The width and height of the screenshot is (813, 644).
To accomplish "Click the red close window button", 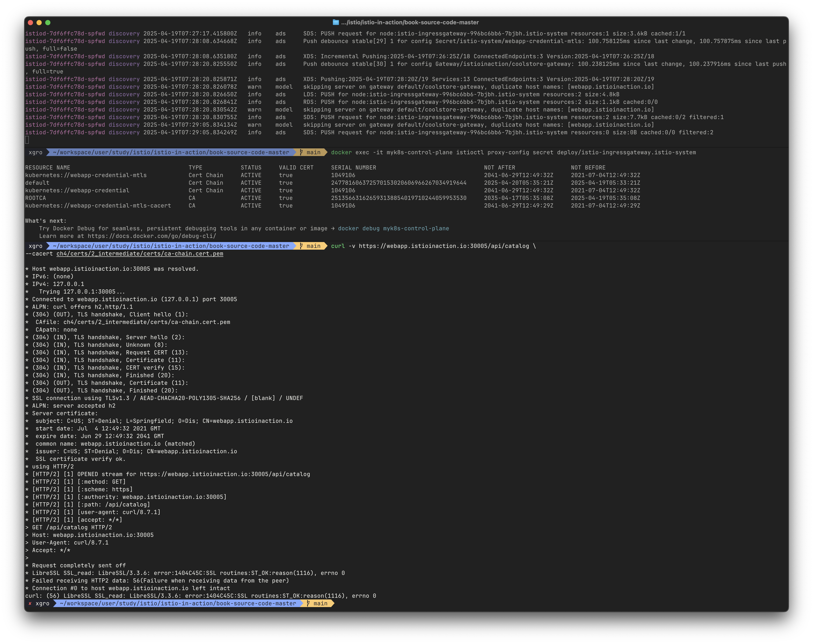I will pos(31,23).
